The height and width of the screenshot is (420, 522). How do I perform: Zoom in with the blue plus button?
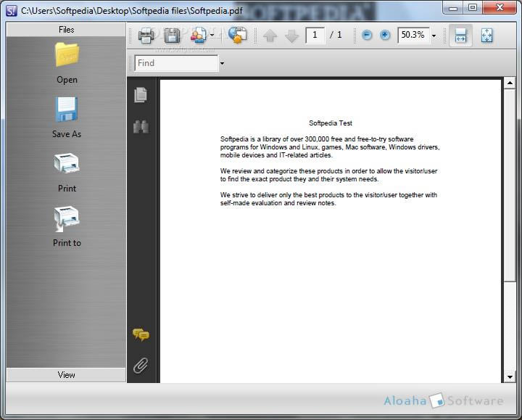385,35
